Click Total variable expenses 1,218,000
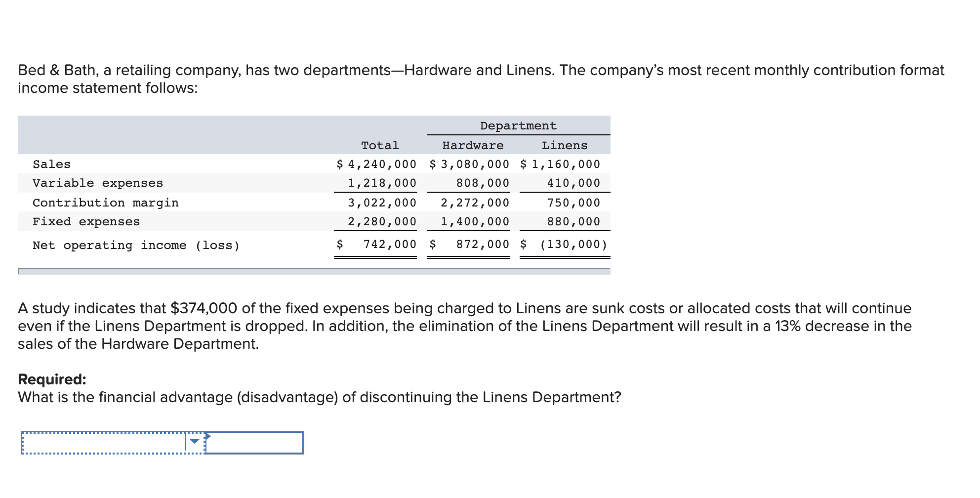980x498 pixels. coord(382,183)
